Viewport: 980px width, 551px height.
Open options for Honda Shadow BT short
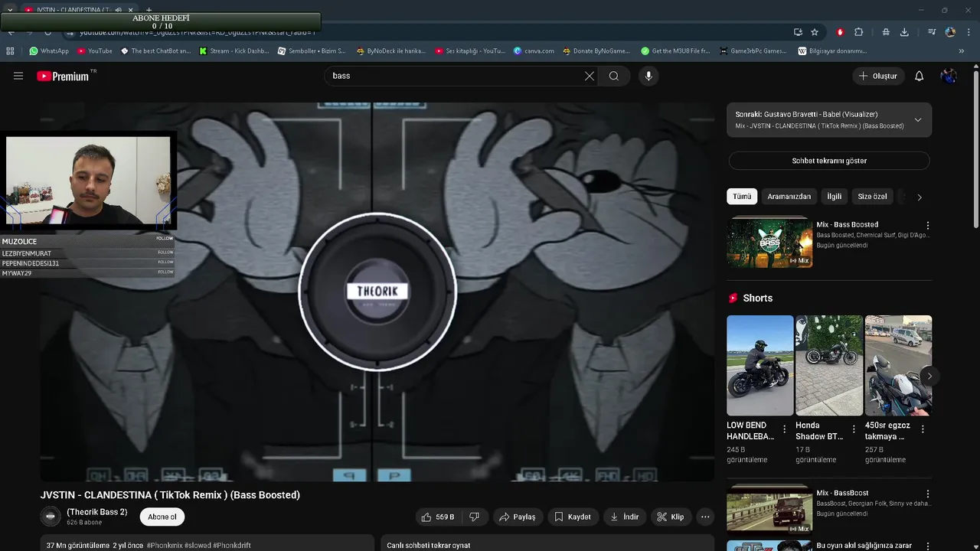pos(854,429)
